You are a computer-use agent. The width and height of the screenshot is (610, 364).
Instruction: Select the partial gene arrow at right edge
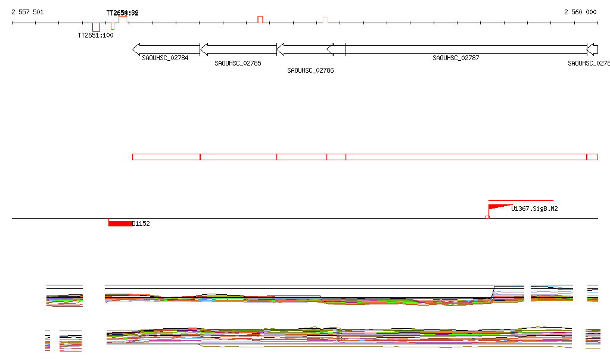tap(593, 49)
